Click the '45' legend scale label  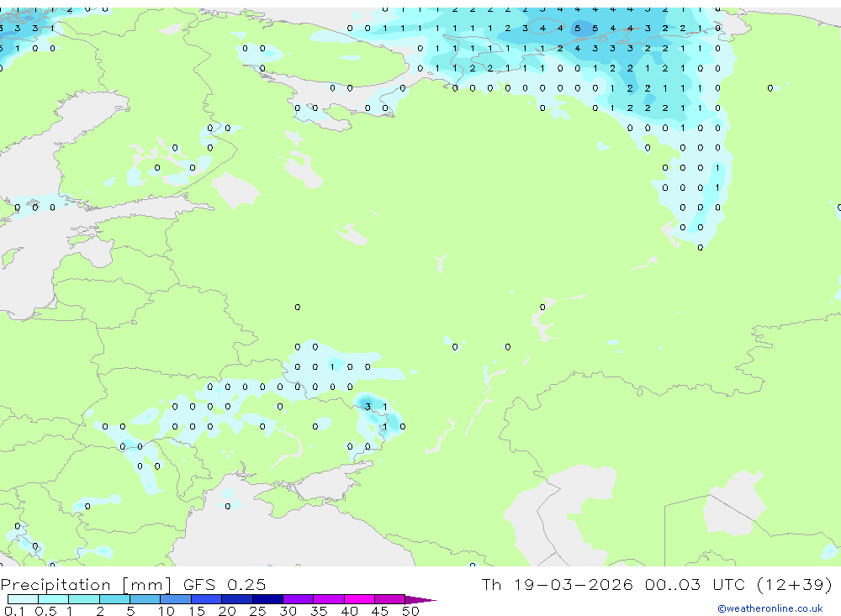point(380,611)
